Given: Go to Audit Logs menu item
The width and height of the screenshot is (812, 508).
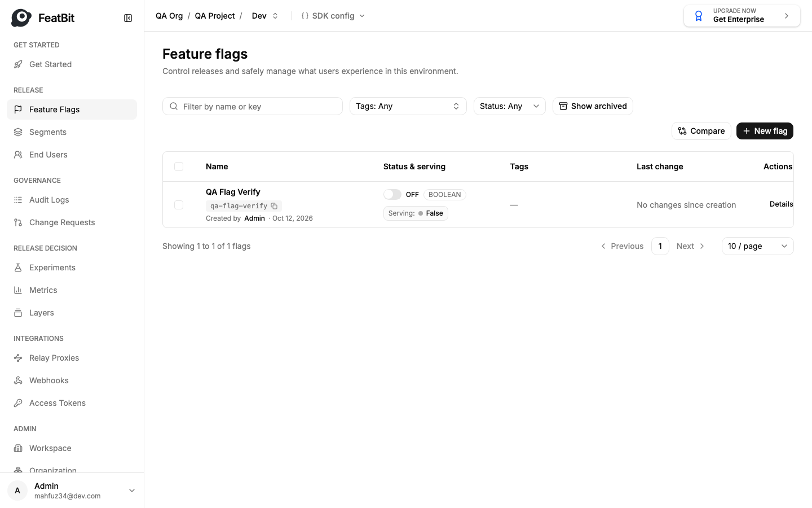Looking at the screenshot, I should [x=72, y=200].
